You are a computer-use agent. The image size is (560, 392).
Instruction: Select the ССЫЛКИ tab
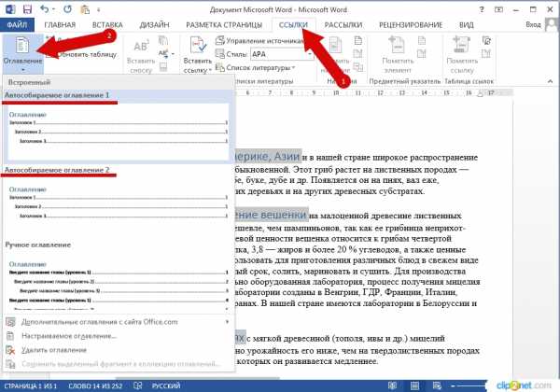[293, 24]
